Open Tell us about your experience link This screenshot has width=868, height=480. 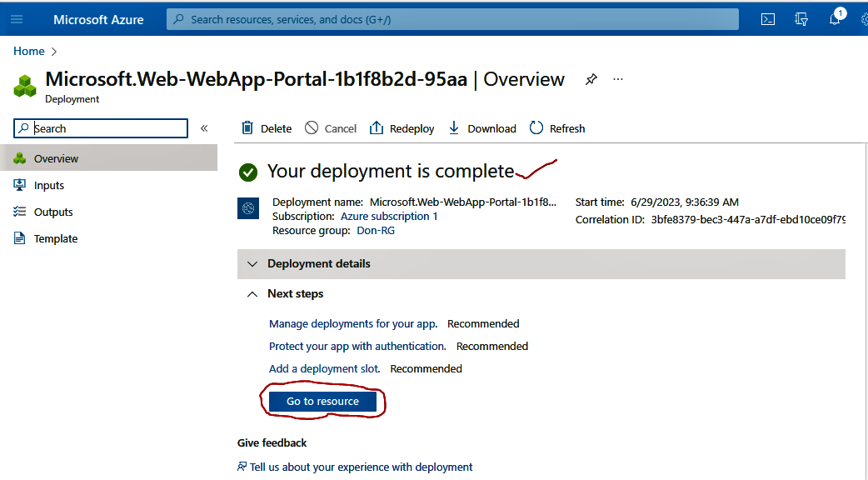[x=361, y=467]
